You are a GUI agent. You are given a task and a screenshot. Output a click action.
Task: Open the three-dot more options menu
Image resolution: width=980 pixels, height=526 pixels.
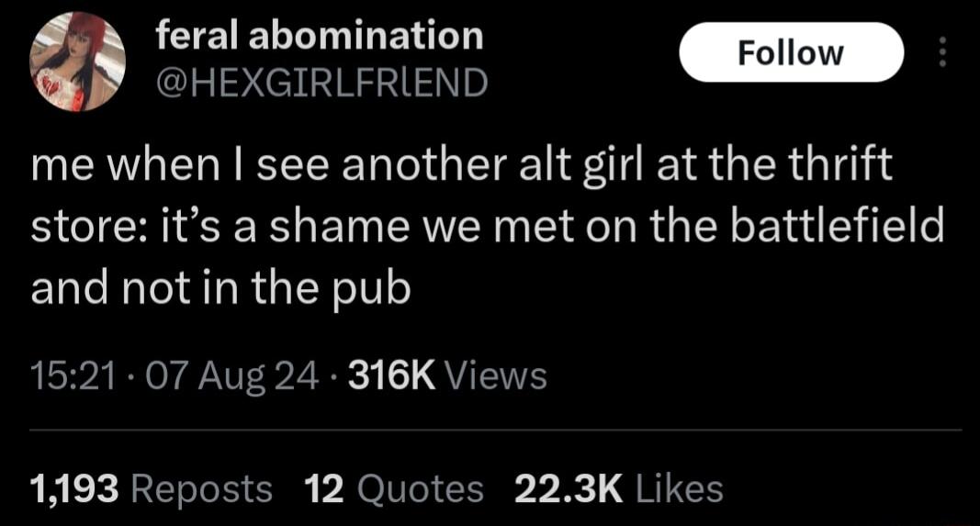point(943,51)
